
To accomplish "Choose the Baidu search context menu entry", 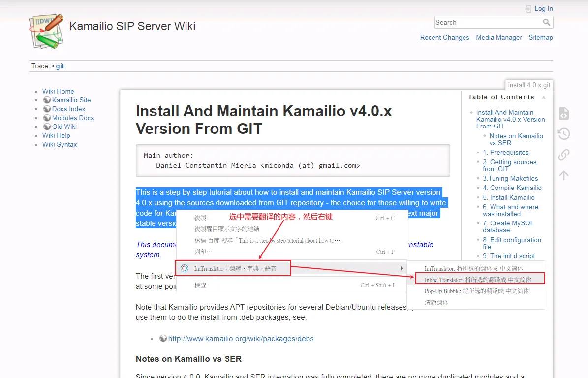I will point(292,240).
